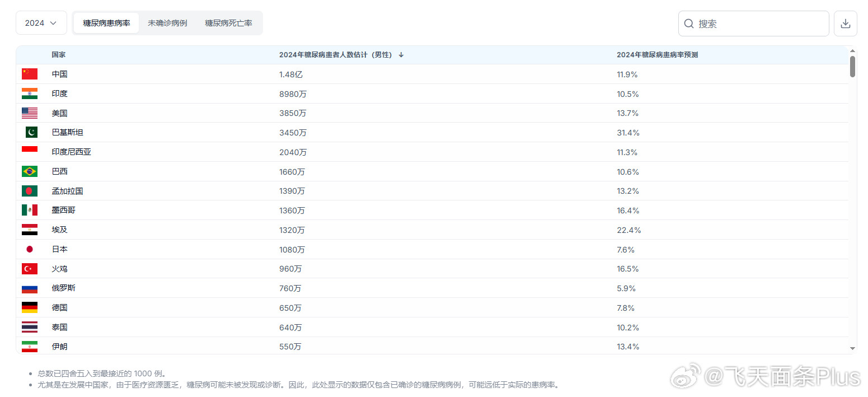Click the value 1.48亿 for China
The height and width of the screenshot is (397, 868).
[291, 74]
